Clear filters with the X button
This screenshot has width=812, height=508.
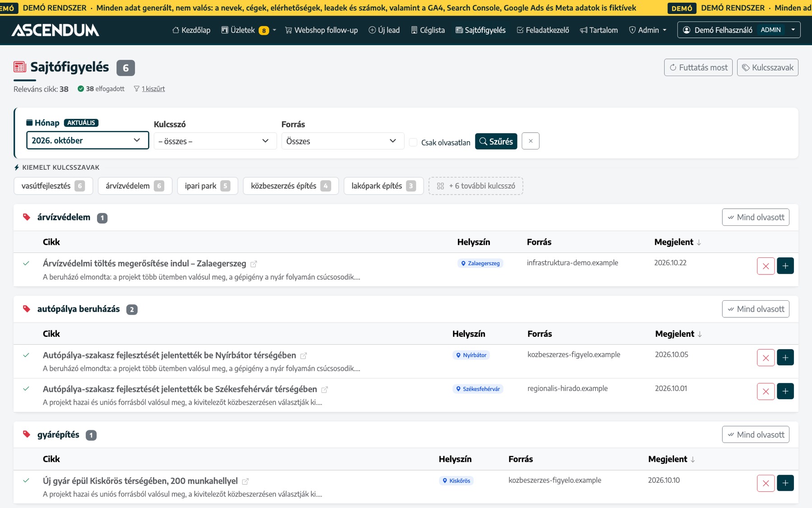point(531,141)
